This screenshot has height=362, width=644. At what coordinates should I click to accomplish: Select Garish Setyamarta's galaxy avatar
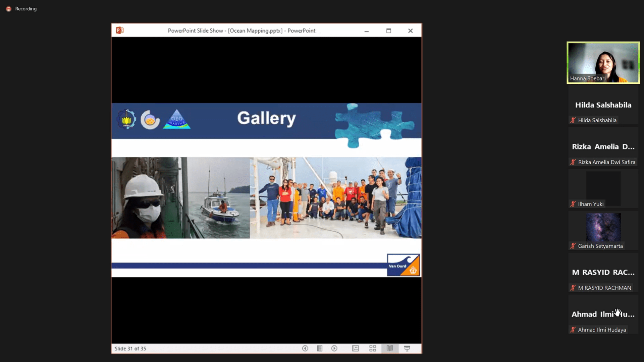coord(603,227)
